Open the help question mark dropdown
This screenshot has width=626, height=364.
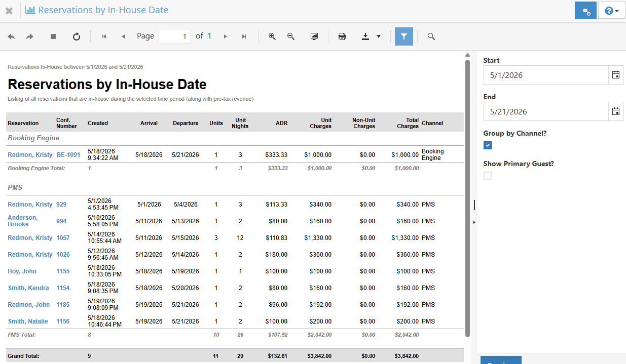tap(612, 11)
